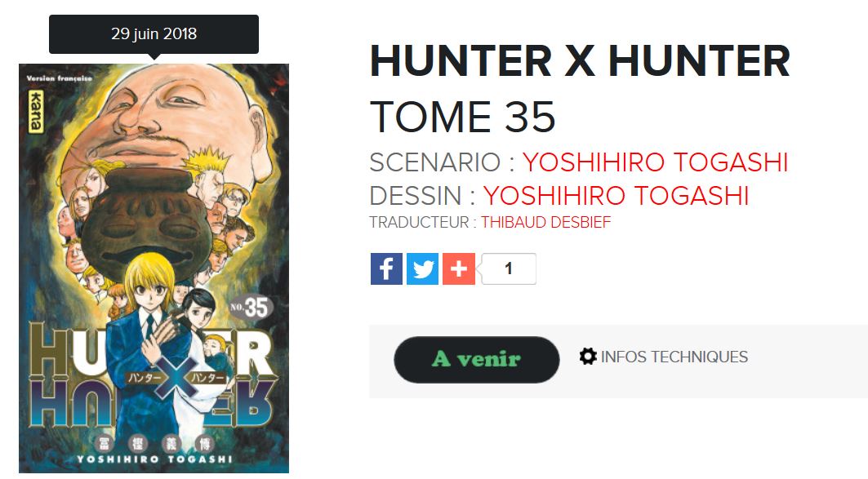Share the page on Facebook
868x479 pixels.
pyautogui.click(x=386, y=268)
